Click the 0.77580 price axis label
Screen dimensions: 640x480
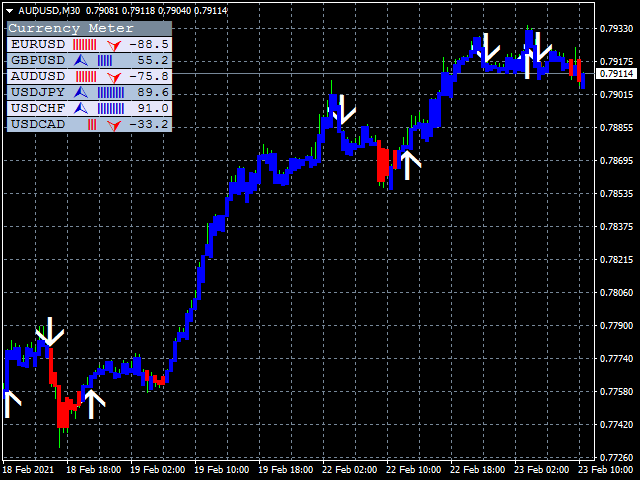[x=616, y=392]
